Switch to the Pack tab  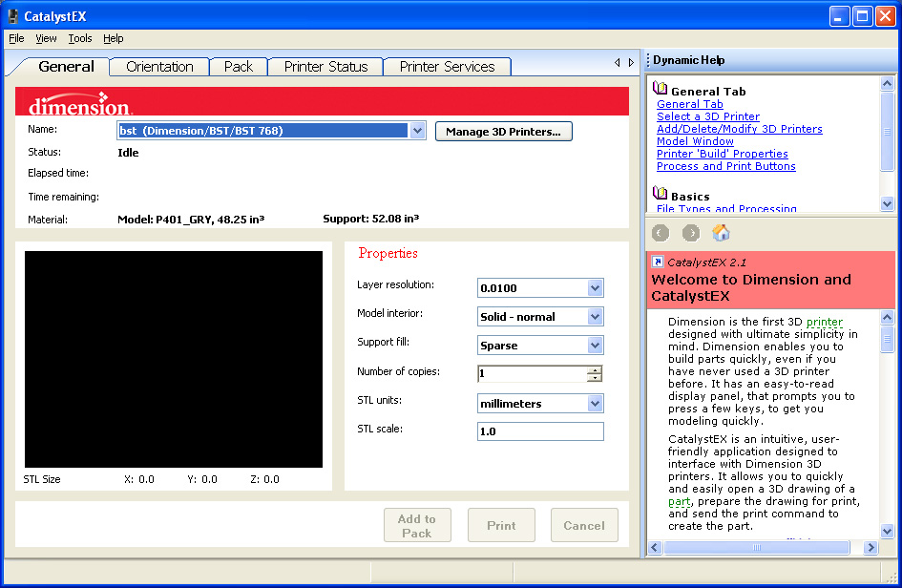(239, 67)
